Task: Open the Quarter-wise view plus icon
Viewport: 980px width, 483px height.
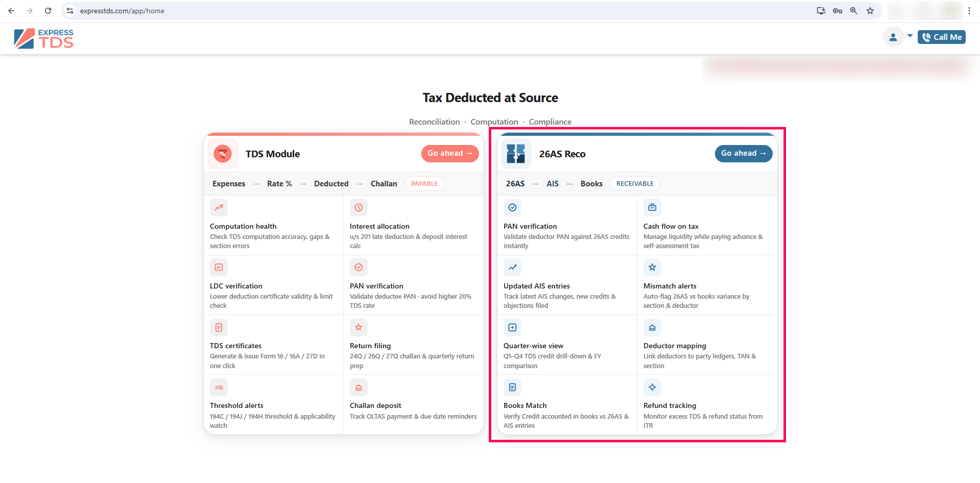Action: pyautogui.click(x=512, y=327)
